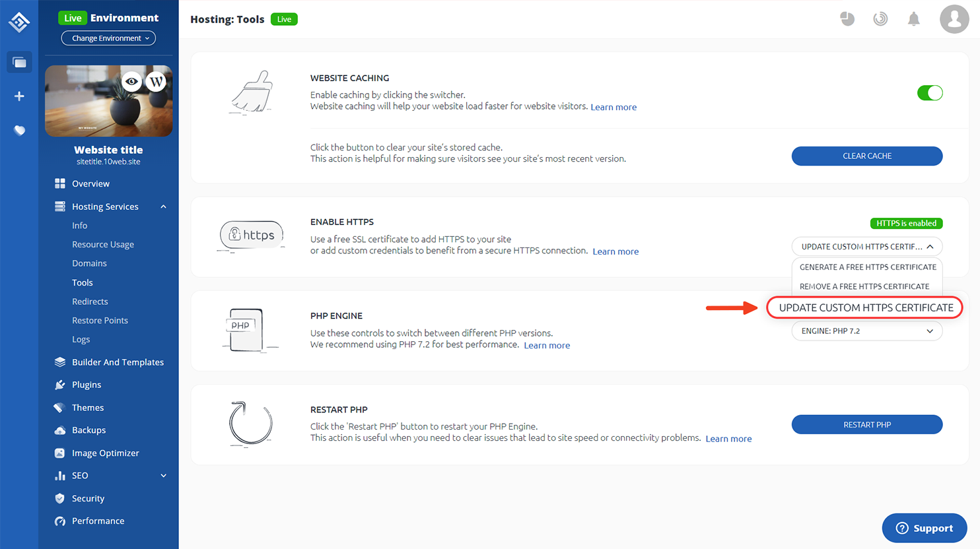Image resolution: width=980 pixels, height=549 pixels.
Task: Click the restart circular arrow illustration
Action: [250, 424]
